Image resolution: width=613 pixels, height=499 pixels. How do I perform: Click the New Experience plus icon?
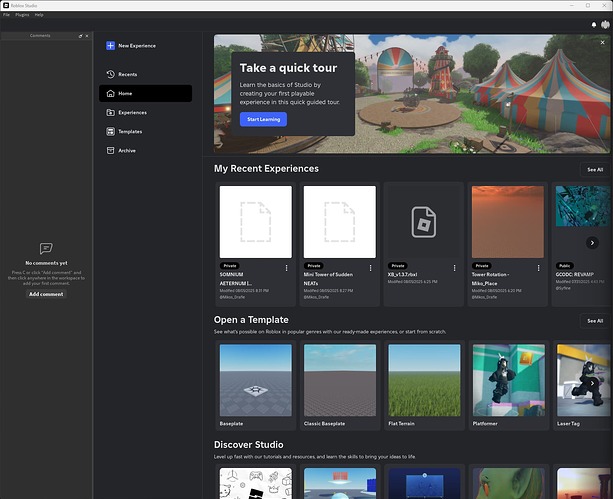[x=111, y=46]
